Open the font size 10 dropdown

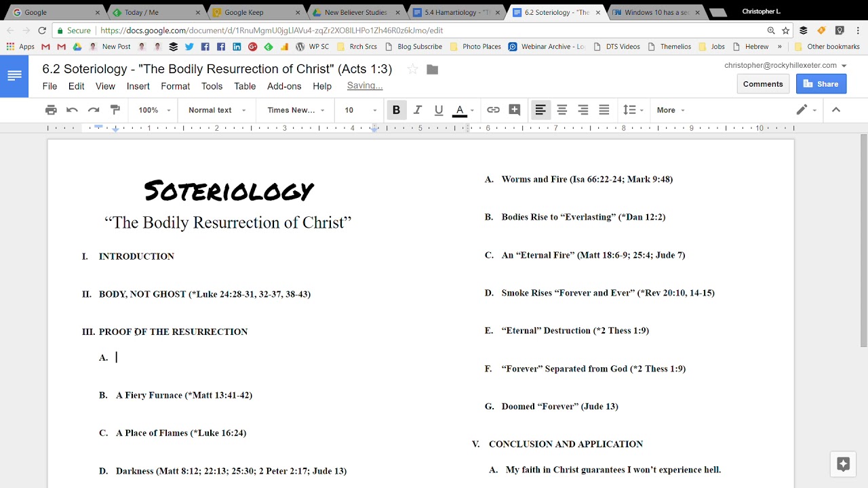pos(360,110)
